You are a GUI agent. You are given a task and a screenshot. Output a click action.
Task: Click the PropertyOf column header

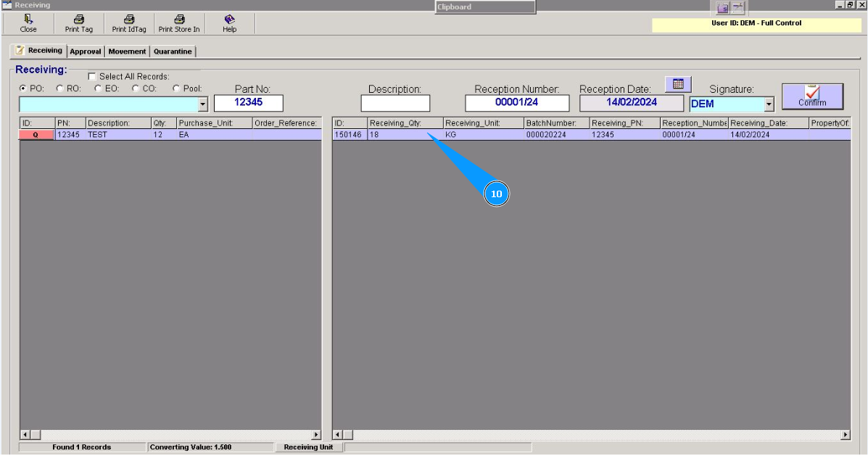(830, 123)
